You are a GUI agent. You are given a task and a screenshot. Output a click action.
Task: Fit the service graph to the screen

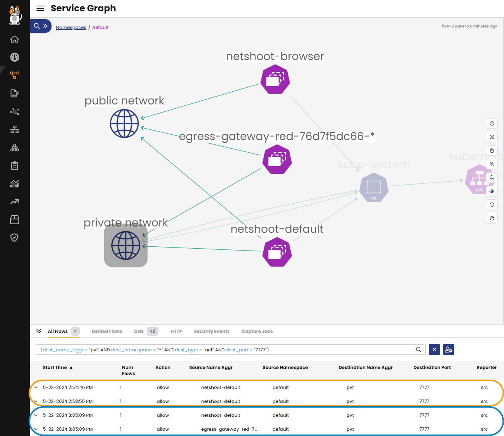(492, 137)
